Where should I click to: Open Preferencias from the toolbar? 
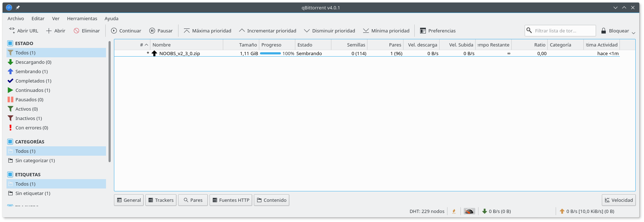tap(438, 31)
